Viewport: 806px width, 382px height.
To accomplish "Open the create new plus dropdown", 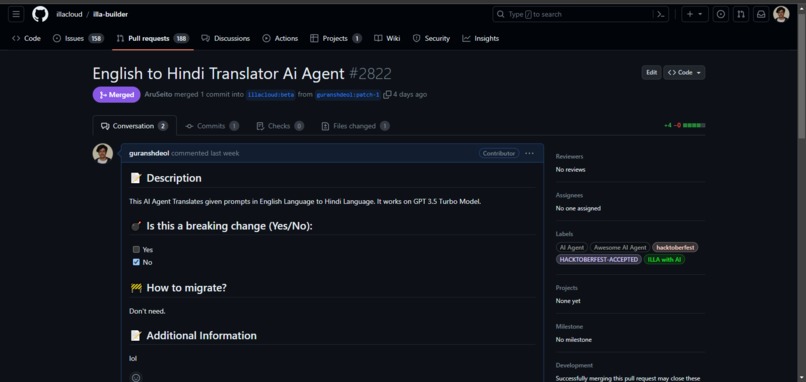I will (695, 14).
